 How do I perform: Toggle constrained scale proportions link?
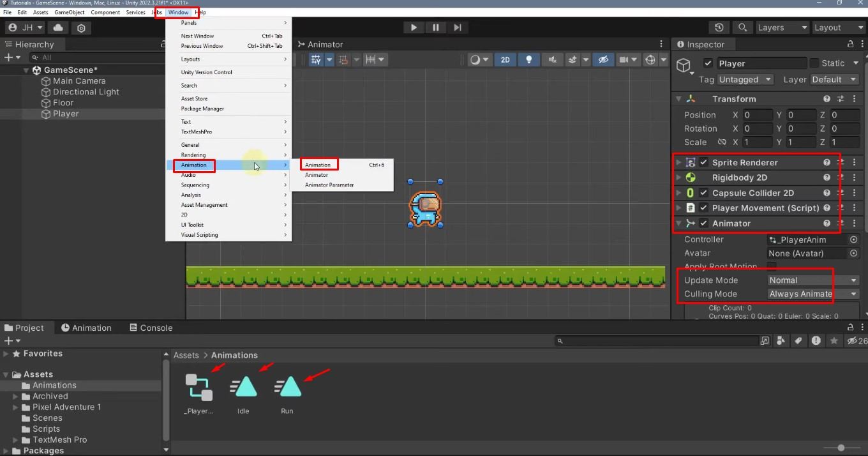(x=722, y=142)
